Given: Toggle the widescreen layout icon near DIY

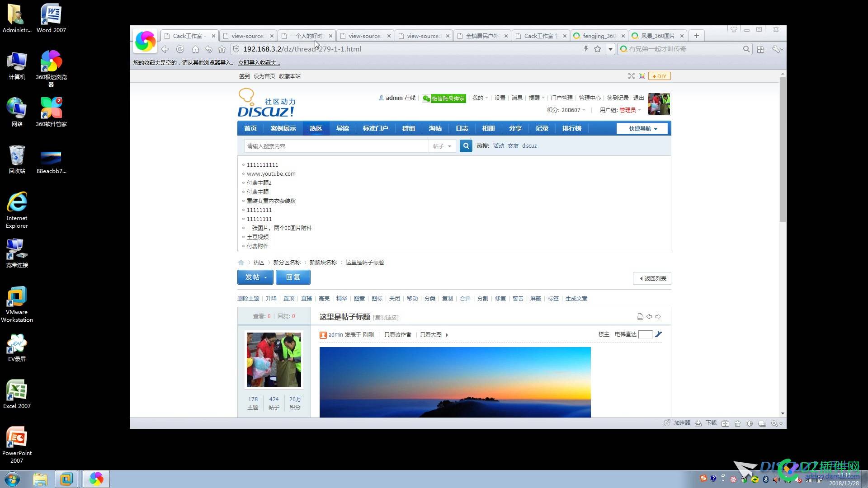Looking at the screenshot, I should coord(631,76).
